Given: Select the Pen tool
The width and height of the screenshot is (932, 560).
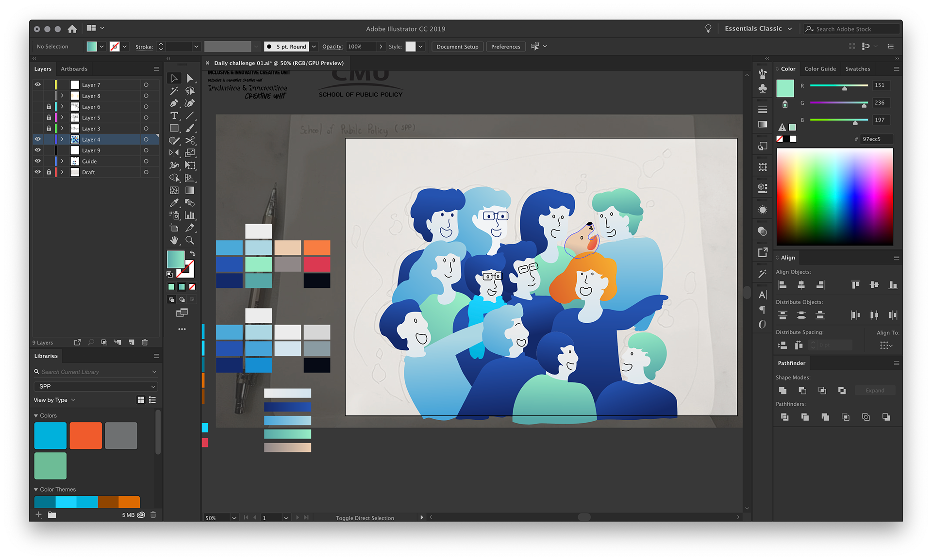Looking at the screenshot, I should coord(174,103).
